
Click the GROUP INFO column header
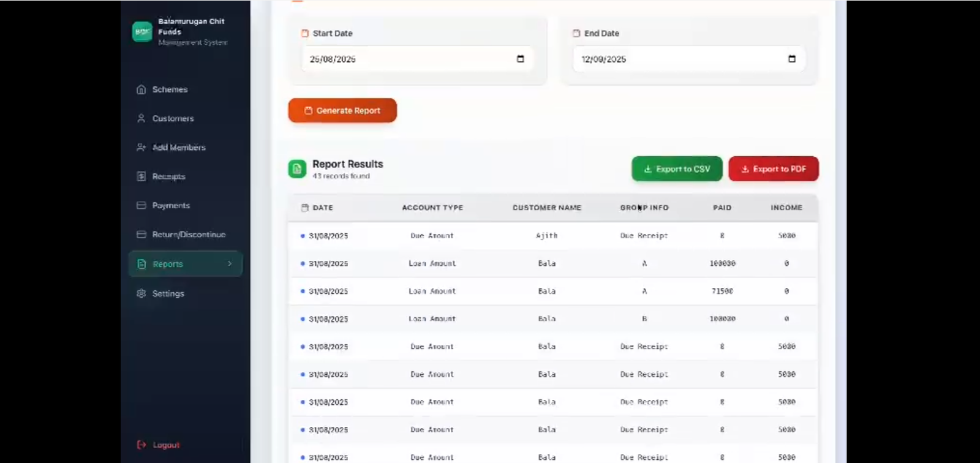(x=644, y=208)
